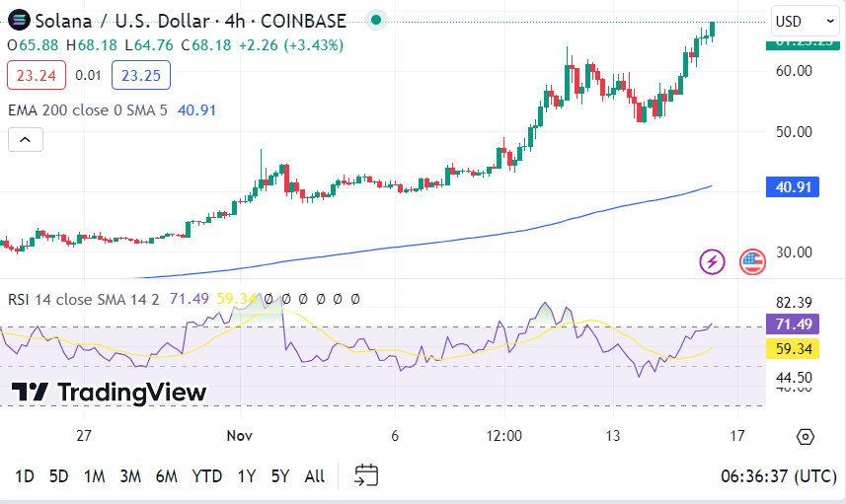The image size is (846, 504).
Task: Select the All time range
Action: (x=315, y=476)
